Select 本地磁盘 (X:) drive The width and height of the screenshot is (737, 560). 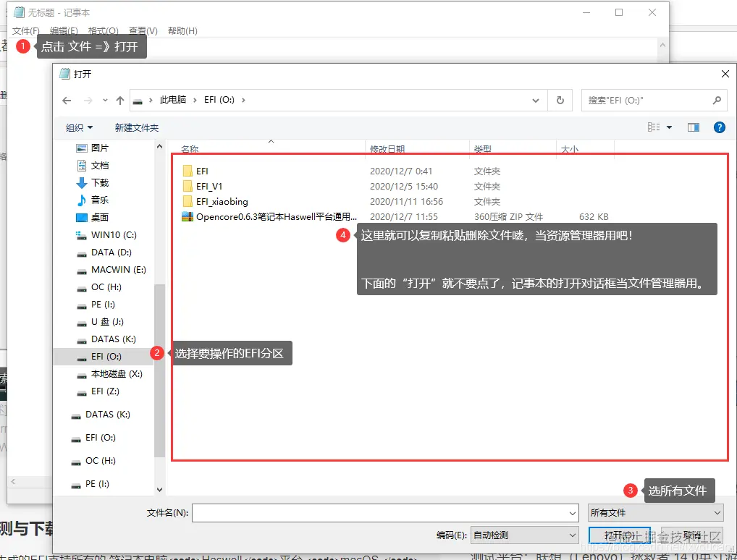[109, 374]
